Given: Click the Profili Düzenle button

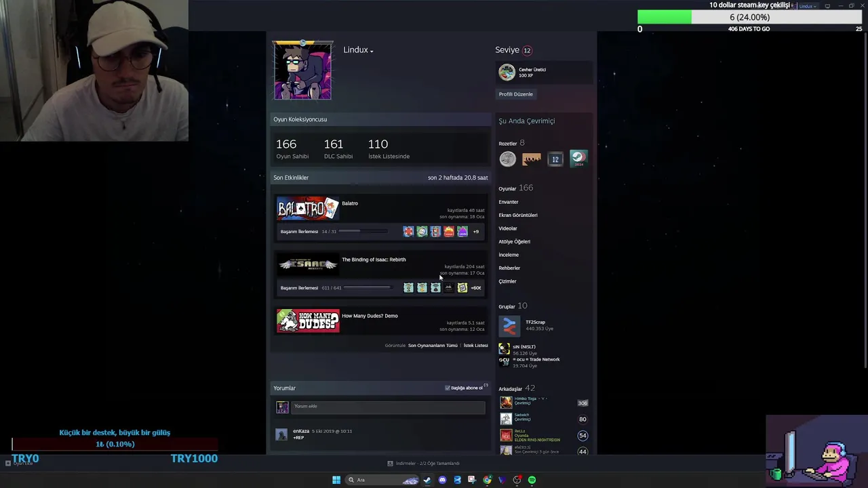Looking at the screenshot, I should tap(516, 94).
